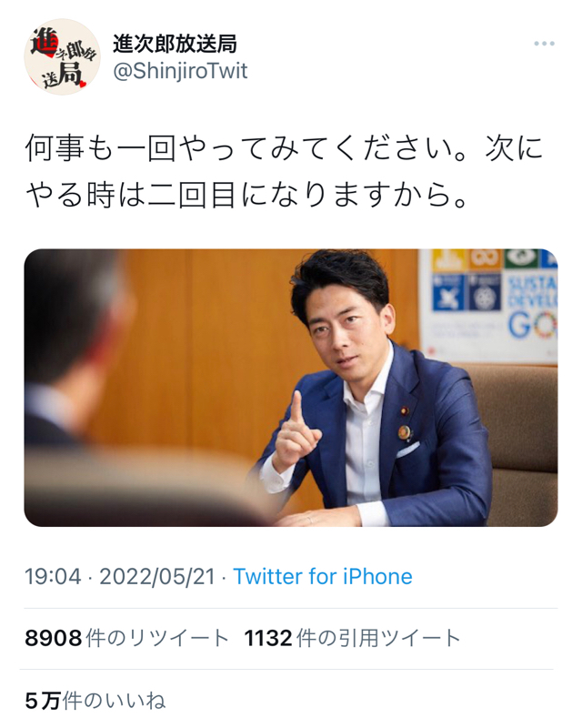This screenshot has height=728, width=582.
Task: Click the 2022/05/21 post date
Action: (157, 577)
